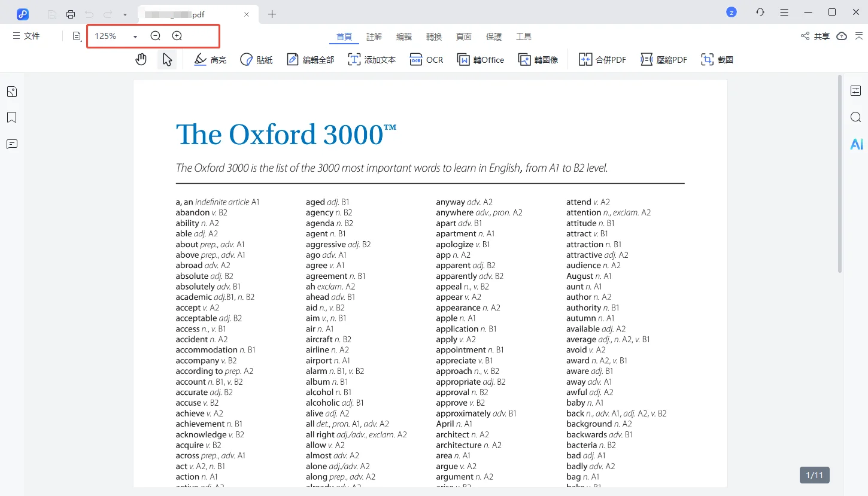Click the 貼紙 sticker tool
Screen dimensions: 868x496
[256, 60]
